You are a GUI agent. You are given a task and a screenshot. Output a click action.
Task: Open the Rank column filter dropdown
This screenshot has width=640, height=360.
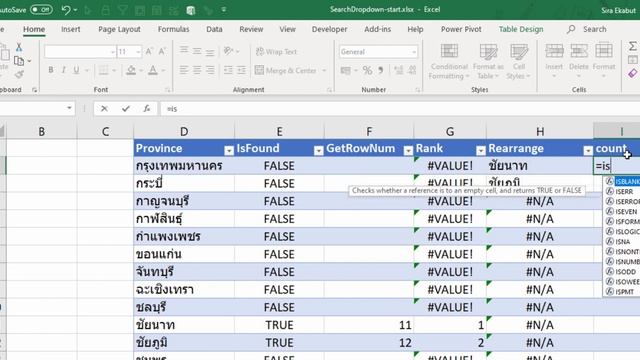(x=480, y=151)
